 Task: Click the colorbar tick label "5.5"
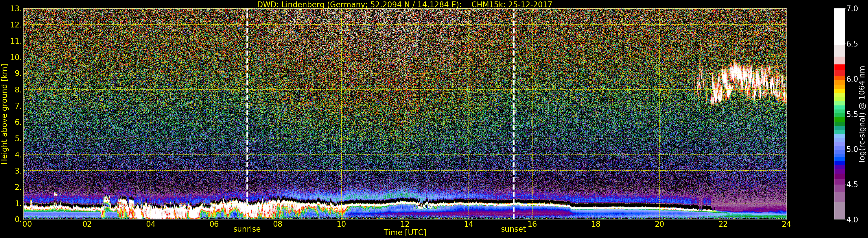(852, 114)
